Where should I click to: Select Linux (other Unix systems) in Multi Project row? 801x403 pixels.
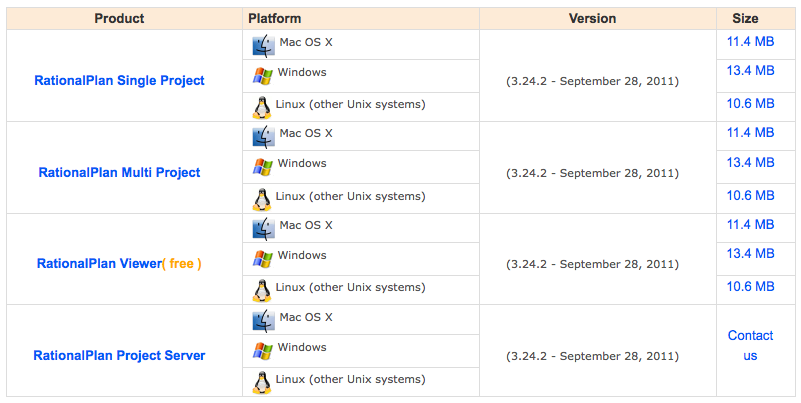tap(350, 197)
